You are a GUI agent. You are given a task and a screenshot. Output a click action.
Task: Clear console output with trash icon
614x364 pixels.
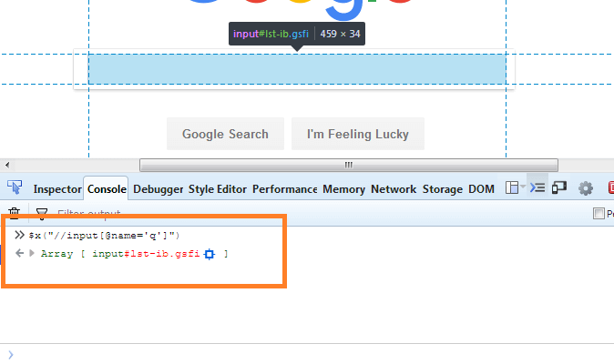14,213
